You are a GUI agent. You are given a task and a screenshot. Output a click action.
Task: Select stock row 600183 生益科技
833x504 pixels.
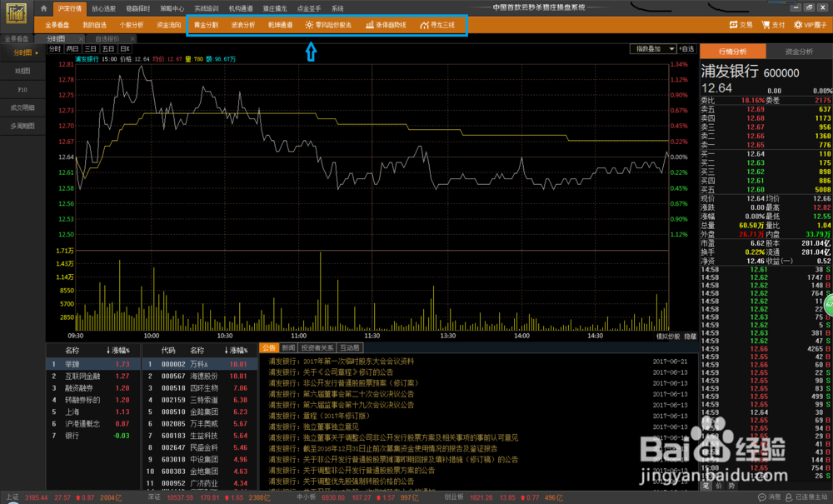200,436
